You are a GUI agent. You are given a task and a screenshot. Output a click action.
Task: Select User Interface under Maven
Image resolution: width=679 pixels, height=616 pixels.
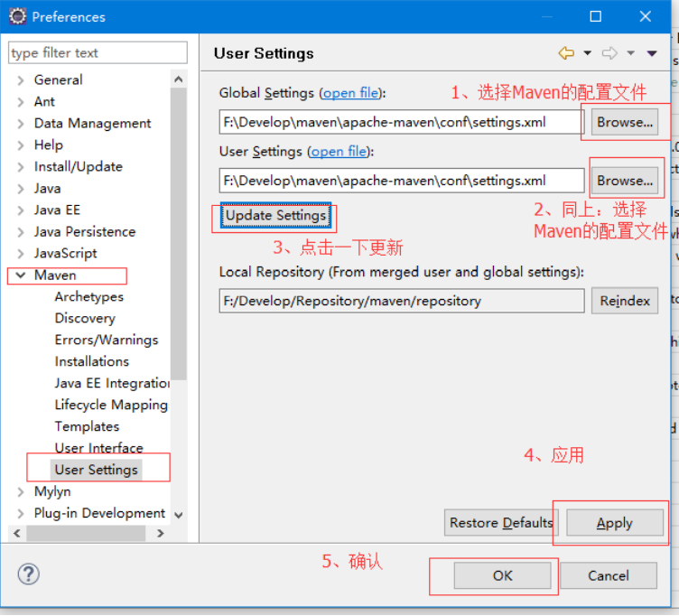98,447
